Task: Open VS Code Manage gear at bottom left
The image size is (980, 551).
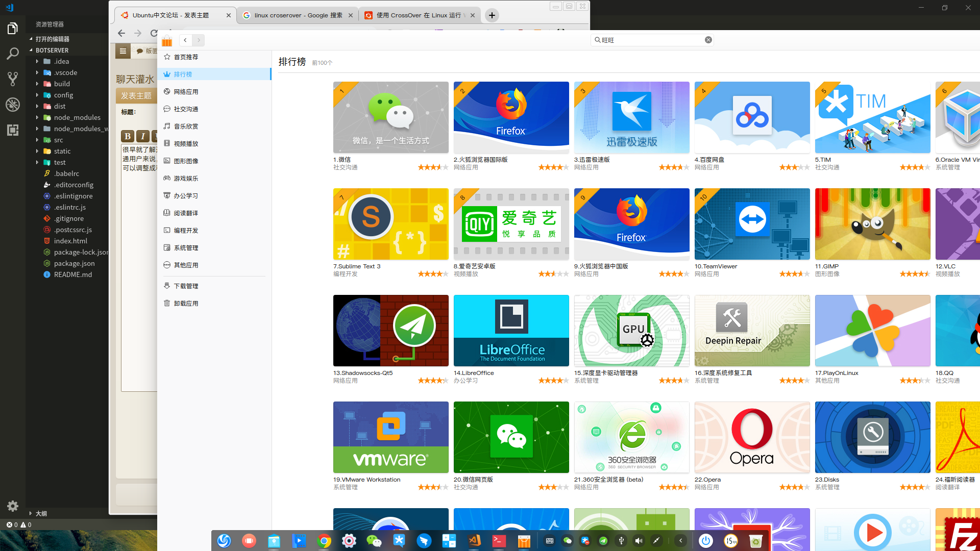Action: 13,506
